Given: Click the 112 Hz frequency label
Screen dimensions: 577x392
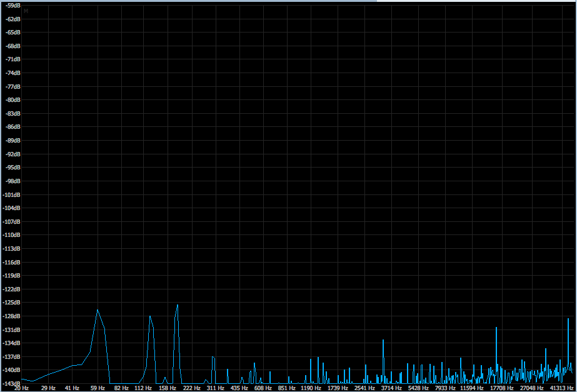Looking at the screenshot, I should [143, 388].
